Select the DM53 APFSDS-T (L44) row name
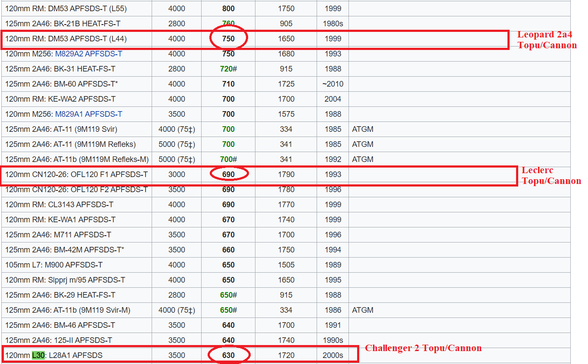The image size is (588, 364). pyautogui.click(x=66, y=39)
